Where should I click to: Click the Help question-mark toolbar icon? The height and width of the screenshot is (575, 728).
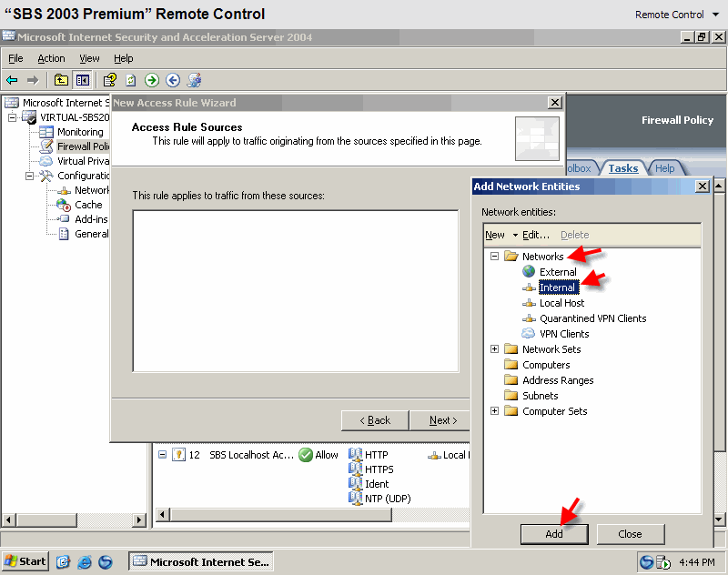109,80
